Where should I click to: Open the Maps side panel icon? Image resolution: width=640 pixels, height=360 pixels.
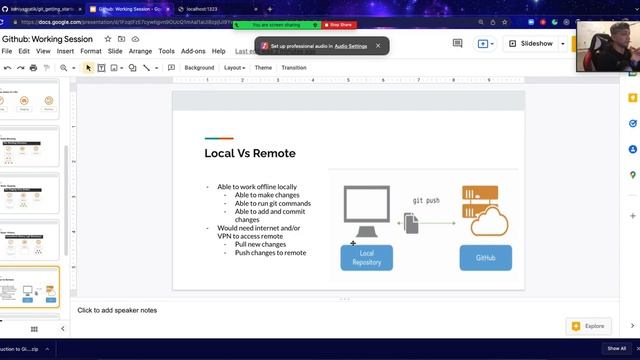tap(633, 175)
